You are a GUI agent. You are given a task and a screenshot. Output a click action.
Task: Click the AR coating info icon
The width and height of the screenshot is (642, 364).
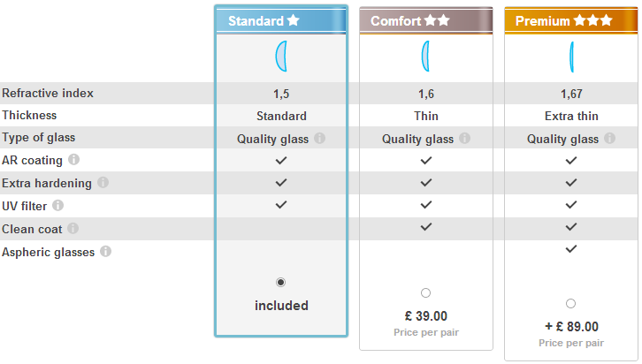pos(73,160)
